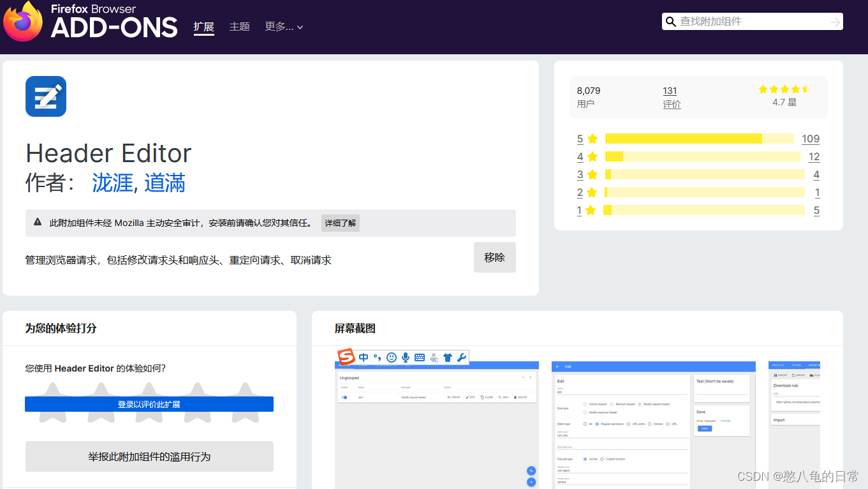Click the 移除 button
This screenshot has height=489, width=868.
pyautogui.click(x=495, y=257)
